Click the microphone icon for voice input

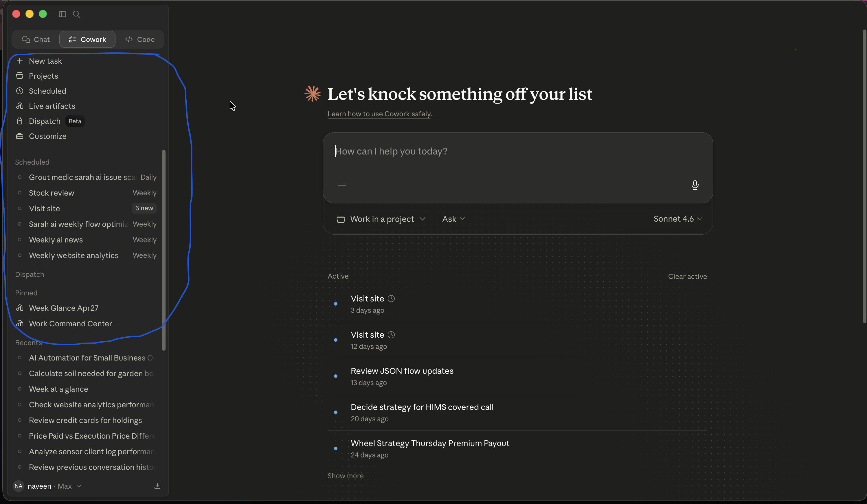pos(695,185)
